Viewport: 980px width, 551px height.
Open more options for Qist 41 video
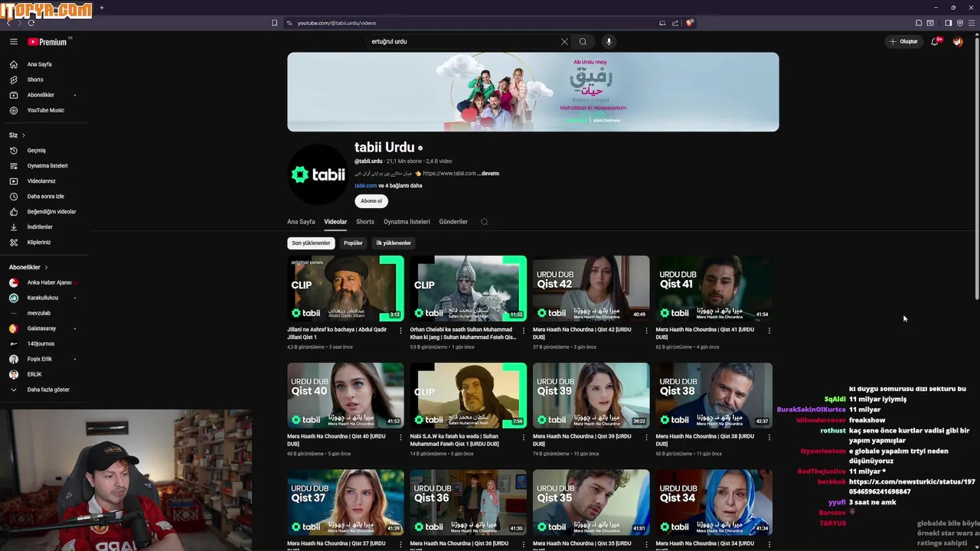[x=769, y=331]
